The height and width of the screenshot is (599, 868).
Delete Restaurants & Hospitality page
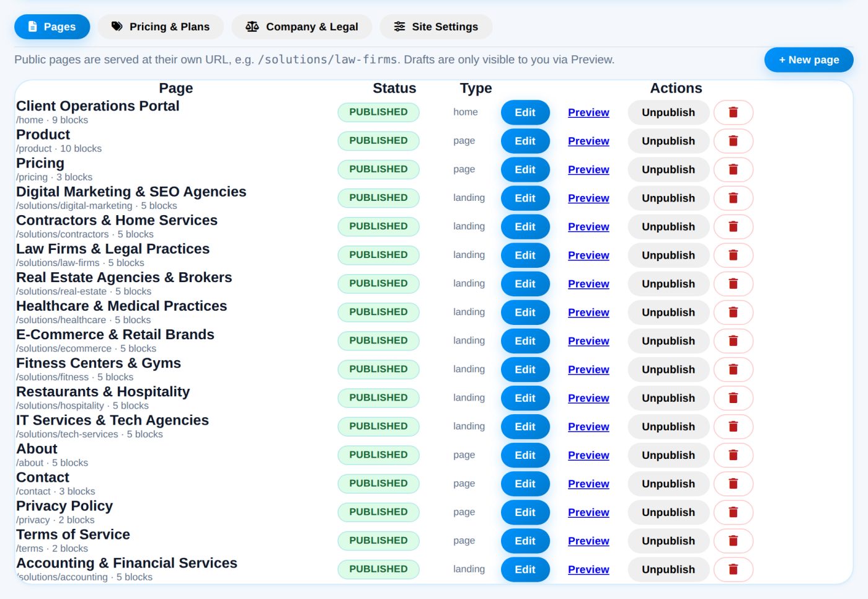[733, 397]
